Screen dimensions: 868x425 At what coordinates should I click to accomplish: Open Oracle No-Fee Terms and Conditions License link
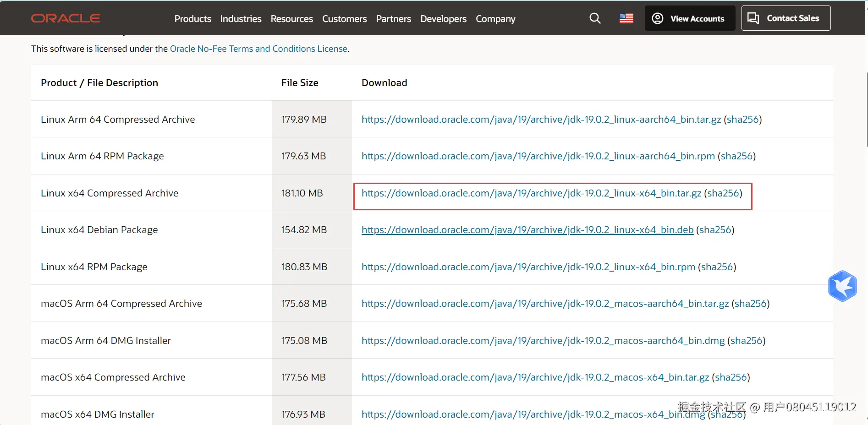tap(258, 49)
